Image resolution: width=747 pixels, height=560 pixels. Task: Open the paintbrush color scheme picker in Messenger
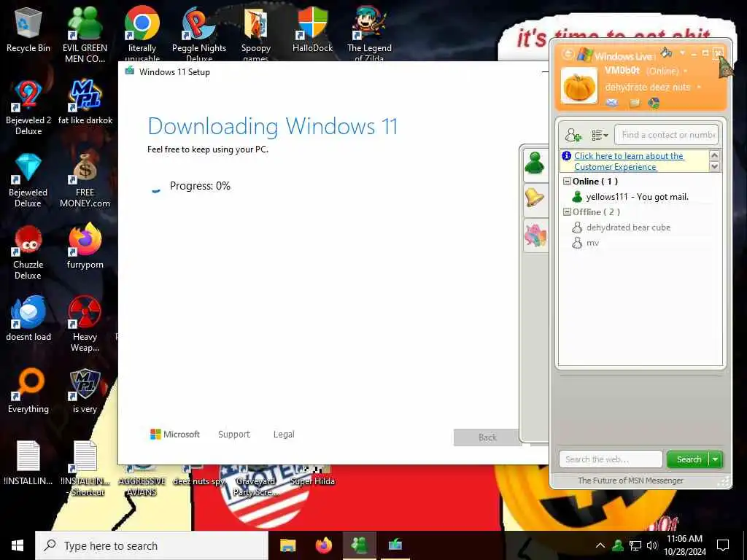(667, 52)
